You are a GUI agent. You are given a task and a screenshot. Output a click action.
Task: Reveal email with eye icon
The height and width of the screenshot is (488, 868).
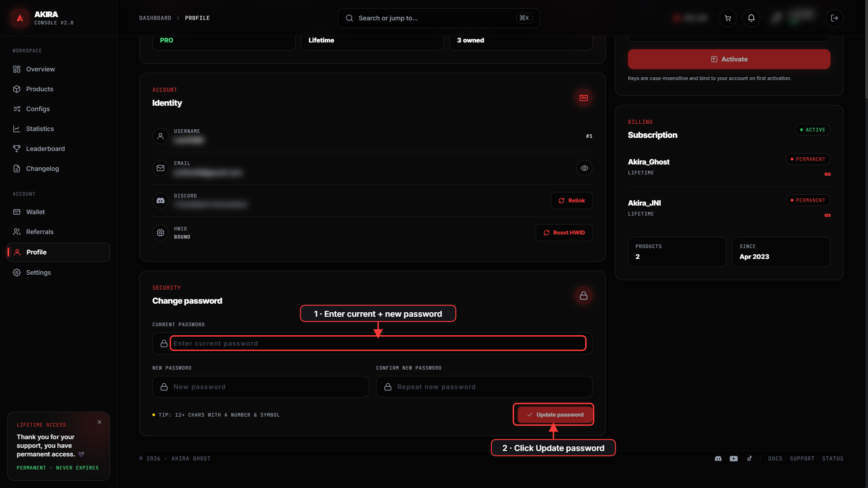pyautogui.click(x=585, y=168)
